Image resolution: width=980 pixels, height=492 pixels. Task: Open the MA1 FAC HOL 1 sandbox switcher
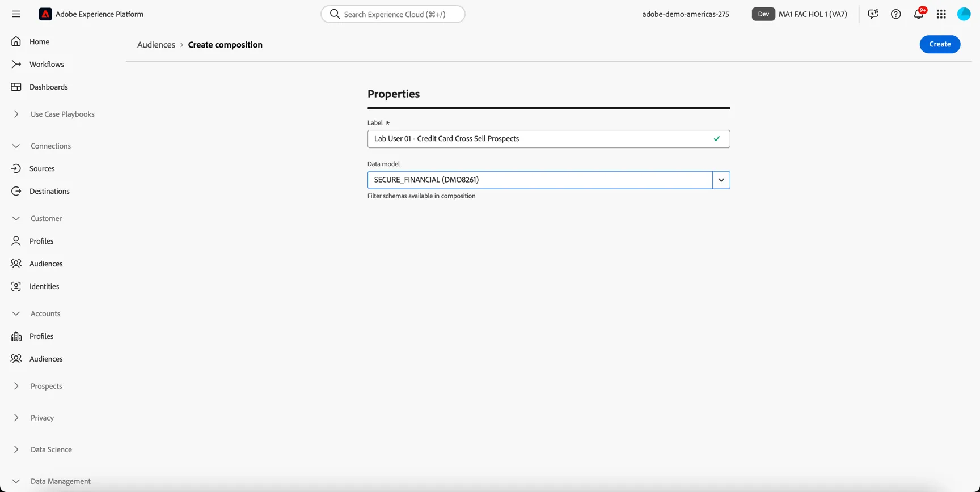(x=800, y=14)
